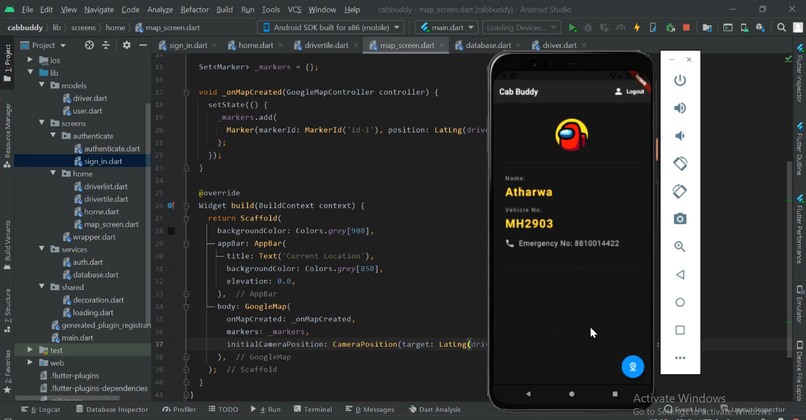Raise emulator volume with the volume up icon

[680, 108]
